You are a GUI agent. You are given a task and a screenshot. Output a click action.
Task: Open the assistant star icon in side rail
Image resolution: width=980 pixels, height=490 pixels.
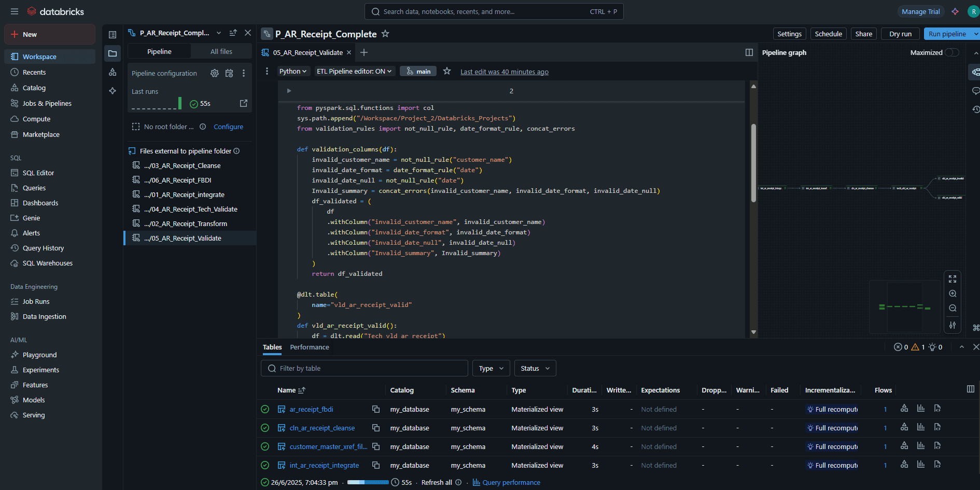pos(113,91)
